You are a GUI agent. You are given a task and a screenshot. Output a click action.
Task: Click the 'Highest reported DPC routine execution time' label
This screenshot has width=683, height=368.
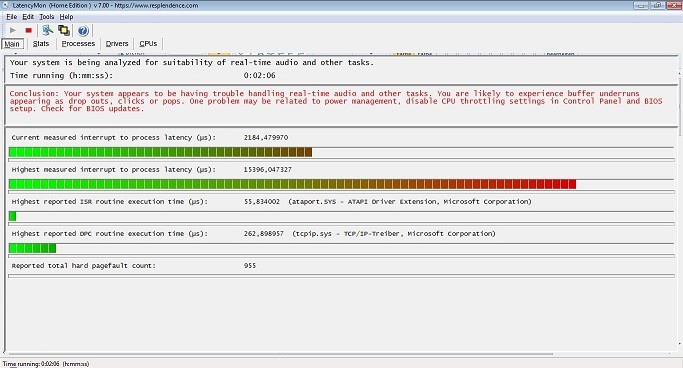(110, 234)
